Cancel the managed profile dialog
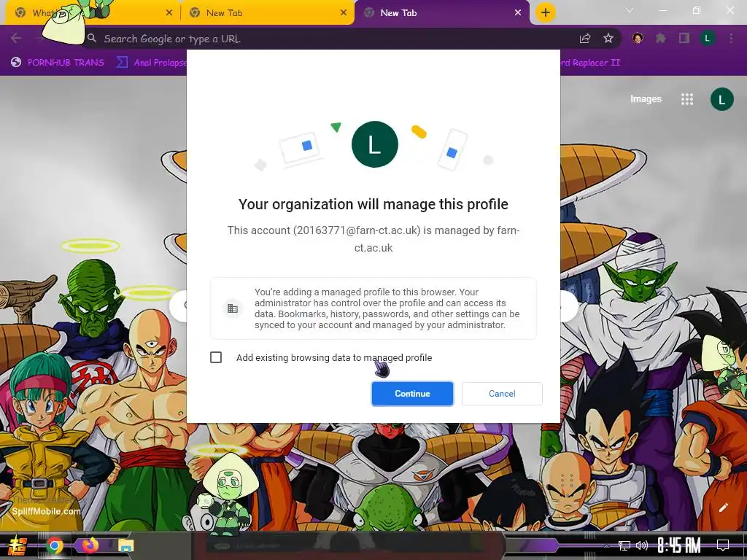Screen dimensions: 747x560 pos(502,393)
